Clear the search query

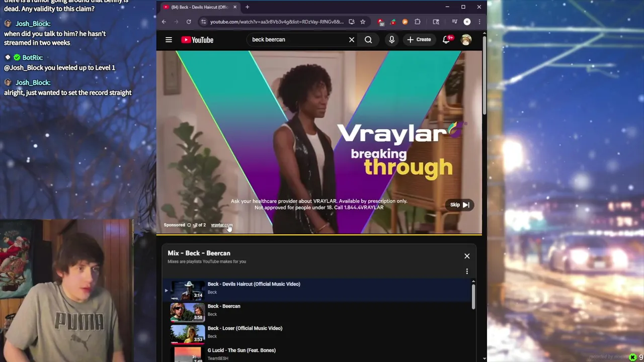(352, 40)
